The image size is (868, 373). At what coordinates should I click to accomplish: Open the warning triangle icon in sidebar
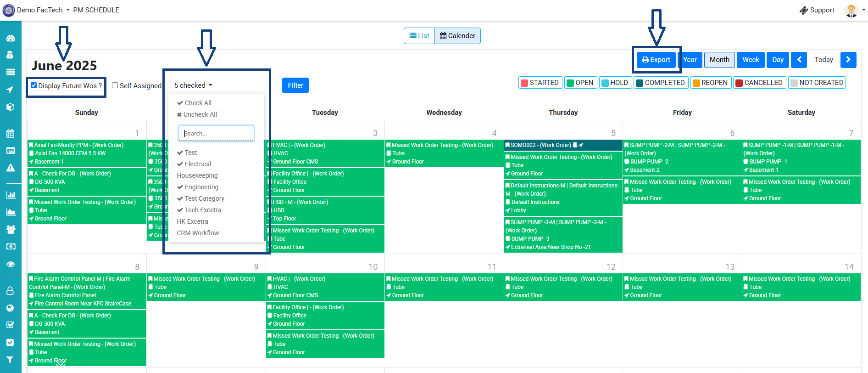coord(10,168)
